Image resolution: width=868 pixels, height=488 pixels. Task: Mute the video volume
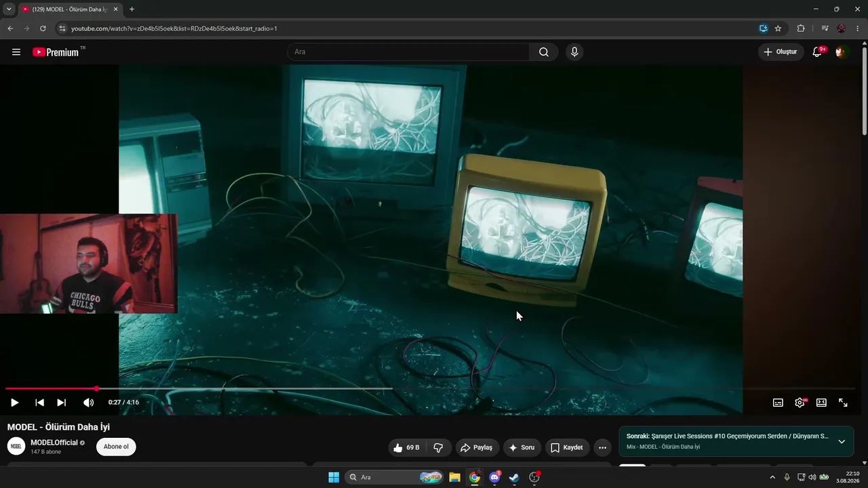88,403
